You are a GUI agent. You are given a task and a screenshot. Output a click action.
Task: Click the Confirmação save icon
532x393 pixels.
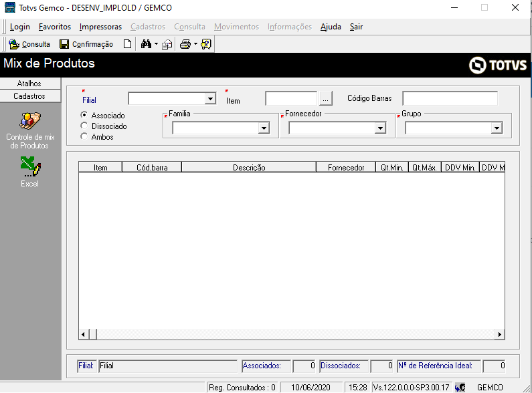coord(64,44)
